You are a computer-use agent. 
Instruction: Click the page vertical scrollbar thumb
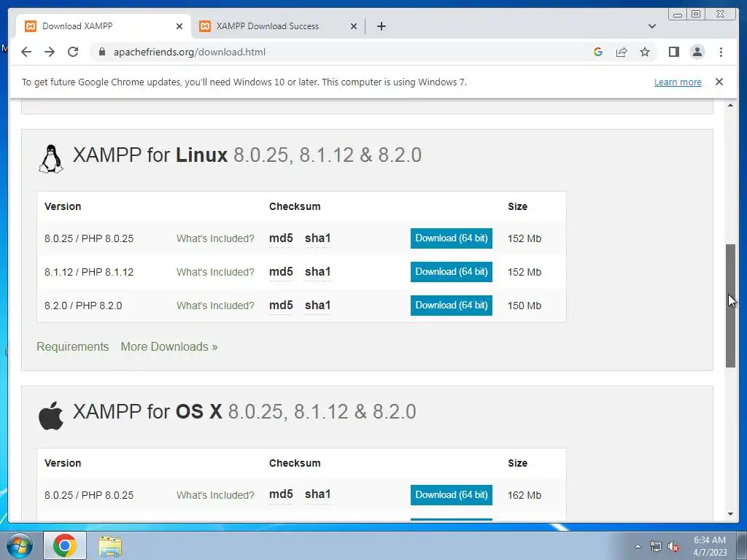coord(730,306)
